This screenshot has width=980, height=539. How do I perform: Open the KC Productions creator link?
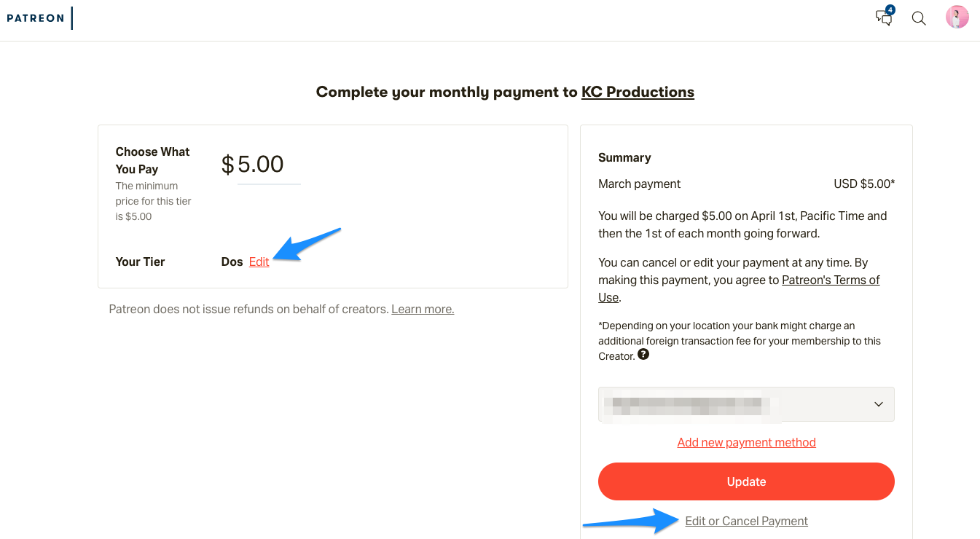638,92
